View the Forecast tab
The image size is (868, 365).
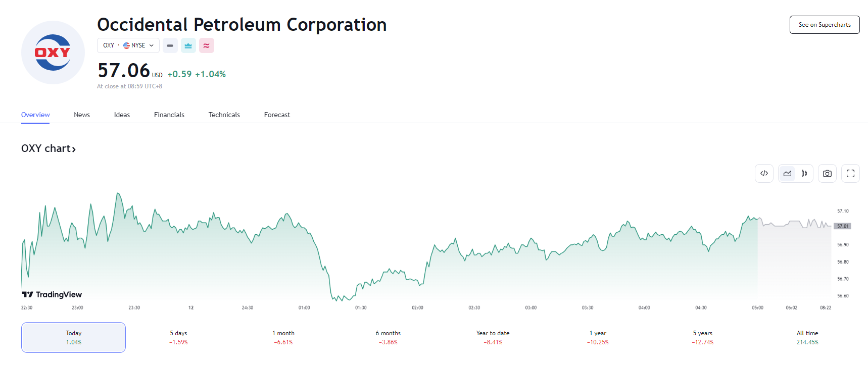pos(277,115)
